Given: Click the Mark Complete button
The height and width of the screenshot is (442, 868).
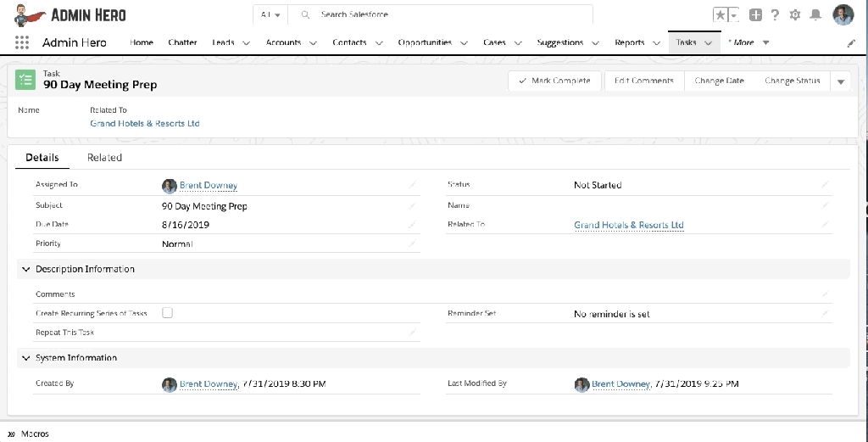Looking at the screenshot, I should click(x=554, y=81).
